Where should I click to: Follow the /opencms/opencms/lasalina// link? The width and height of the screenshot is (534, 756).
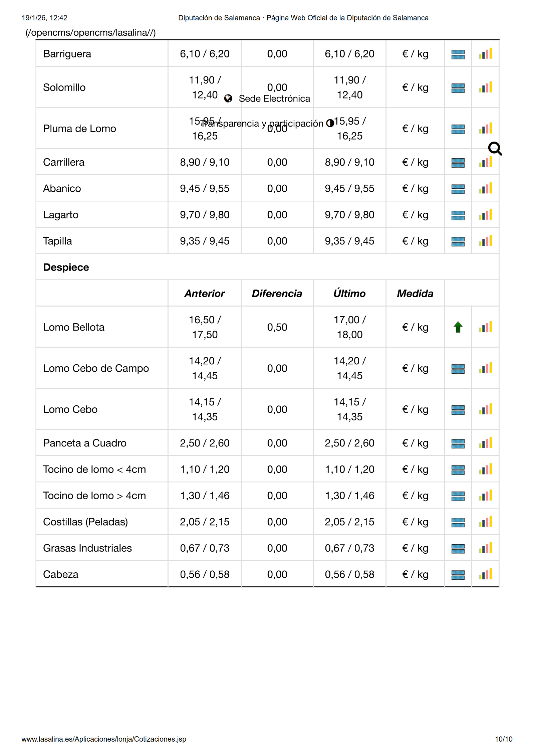pyautogui.click(x=90, y=32)
